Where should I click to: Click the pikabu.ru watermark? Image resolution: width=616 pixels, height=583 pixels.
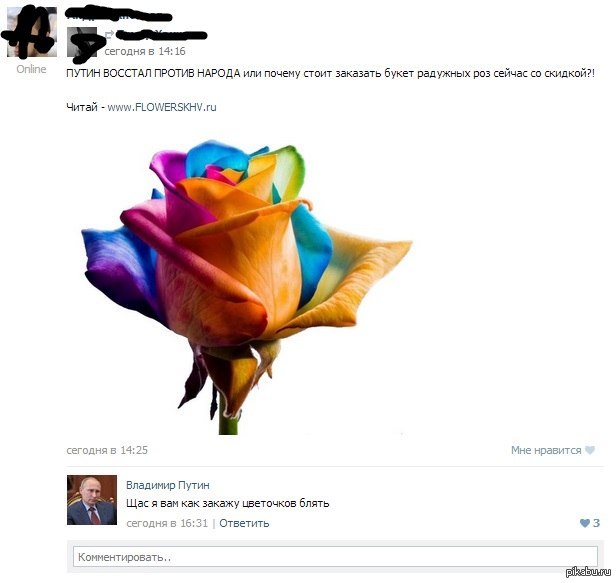(x=587, y=572)
